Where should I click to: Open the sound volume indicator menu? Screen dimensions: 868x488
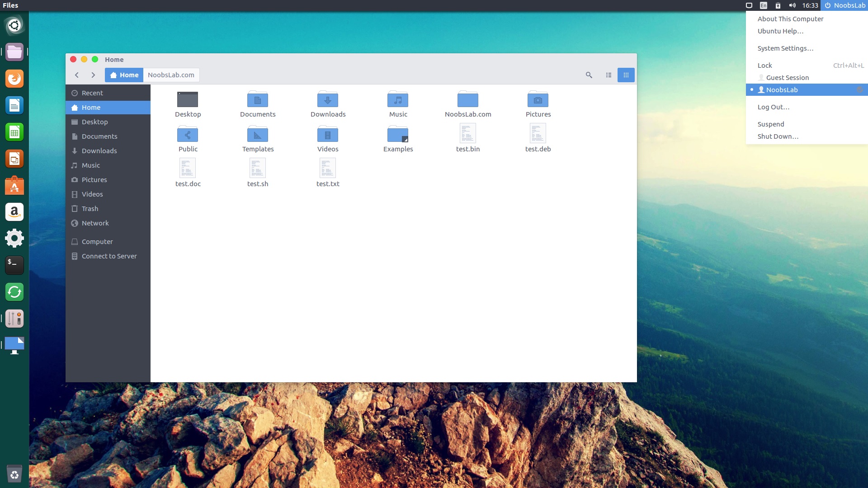click(792, 5)
